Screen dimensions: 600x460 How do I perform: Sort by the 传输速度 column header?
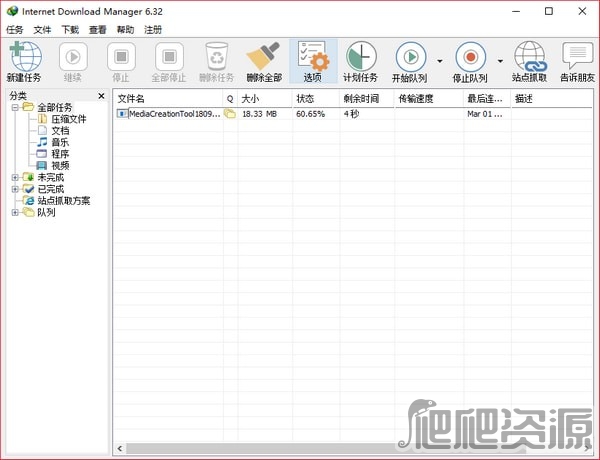[429, 99]
